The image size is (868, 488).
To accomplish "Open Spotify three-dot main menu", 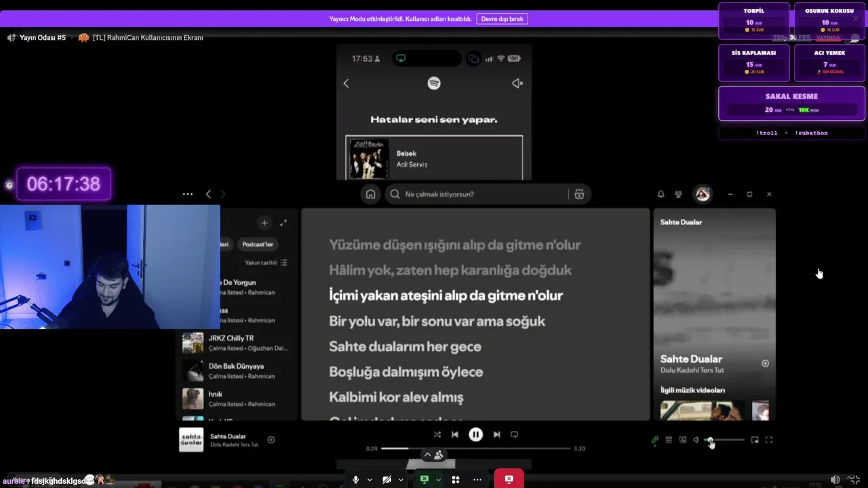I will 188,194.
